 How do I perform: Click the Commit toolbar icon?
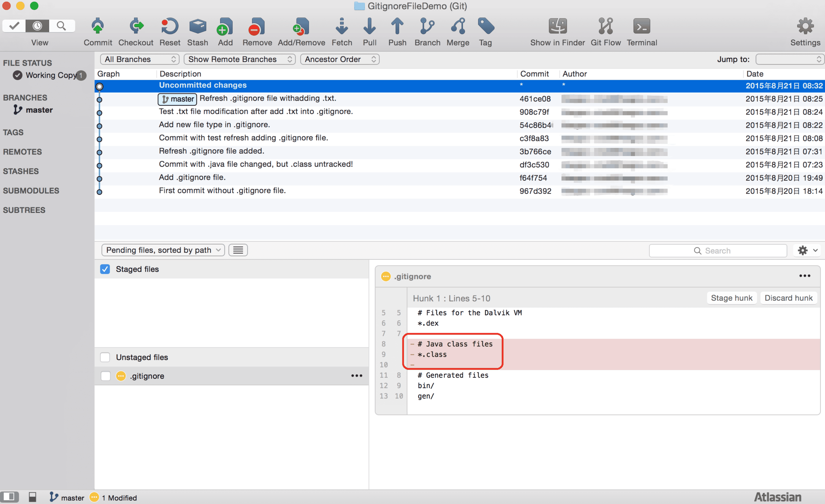pyautogui.click(x=98, y=26)
